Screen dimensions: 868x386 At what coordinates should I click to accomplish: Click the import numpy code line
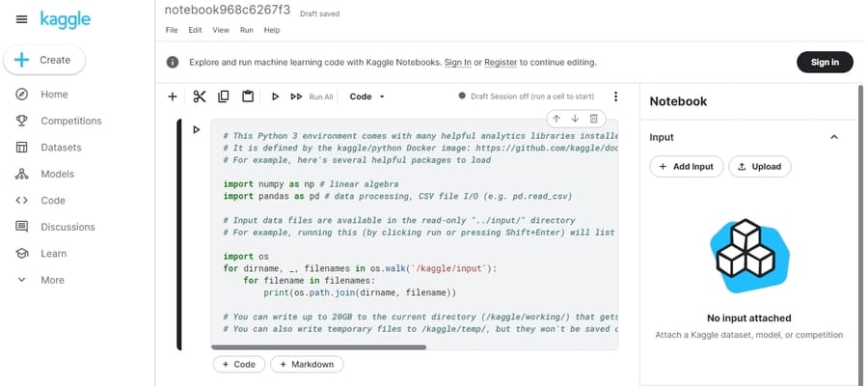pyautogui.click(x=311, y=184)
